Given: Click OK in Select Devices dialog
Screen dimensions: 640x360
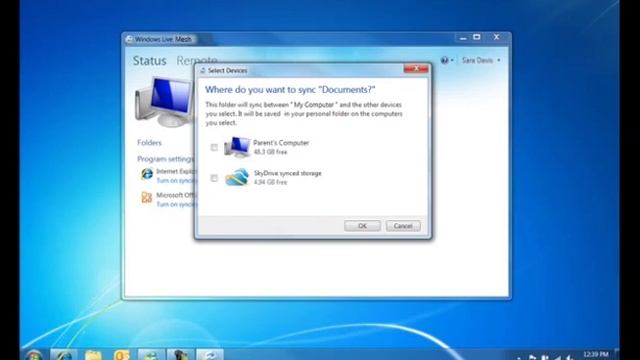Looking at the screenshot, I should click(x=362, y=226).
